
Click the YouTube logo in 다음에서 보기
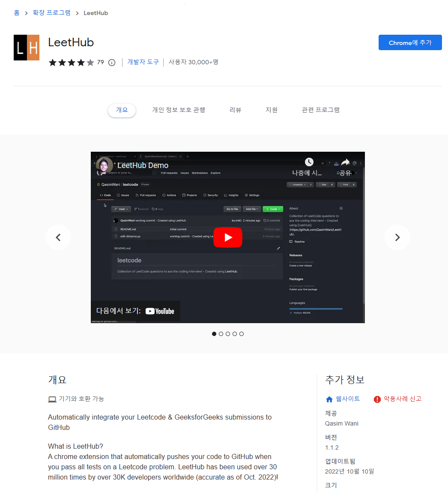159,311
